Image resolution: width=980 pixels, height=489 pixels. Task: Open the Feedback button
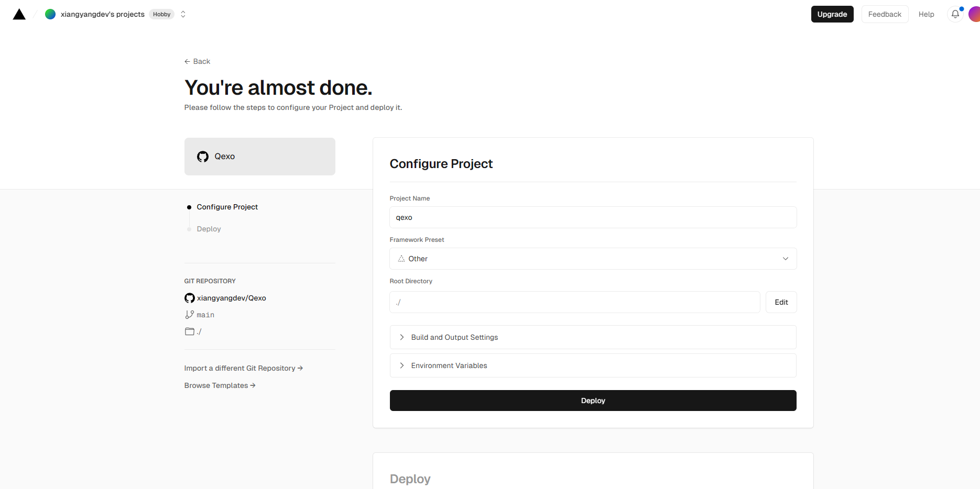[x=885, y=14]
